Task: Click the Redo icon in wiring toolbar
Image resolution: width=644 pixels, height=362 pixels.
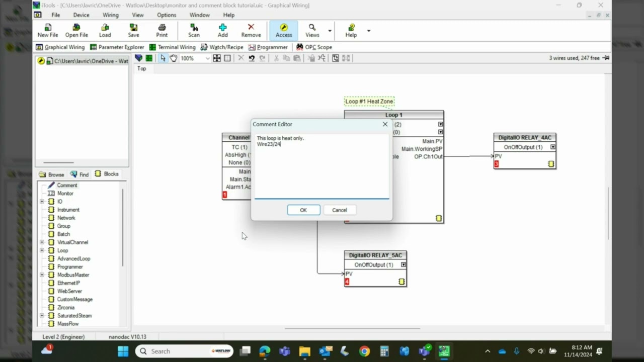Action: 262,58
